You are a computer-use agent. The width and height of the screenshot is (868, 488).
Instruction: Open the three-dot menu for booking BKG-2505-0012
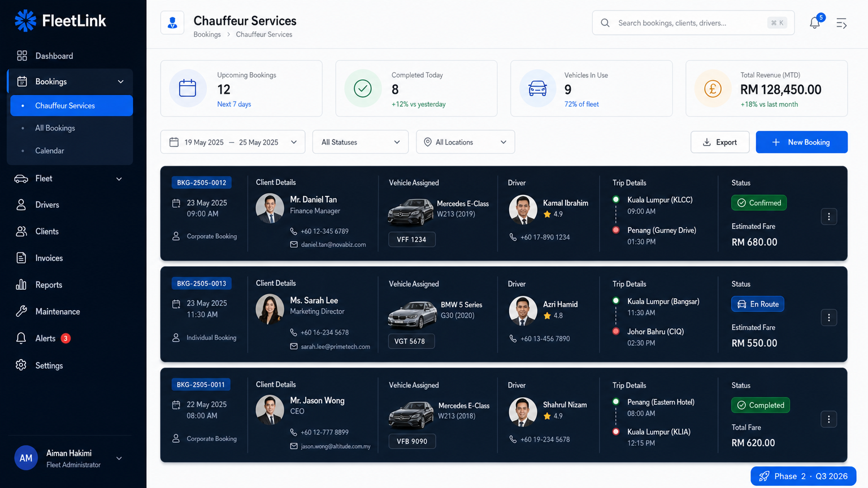click(x=828, y=217)
